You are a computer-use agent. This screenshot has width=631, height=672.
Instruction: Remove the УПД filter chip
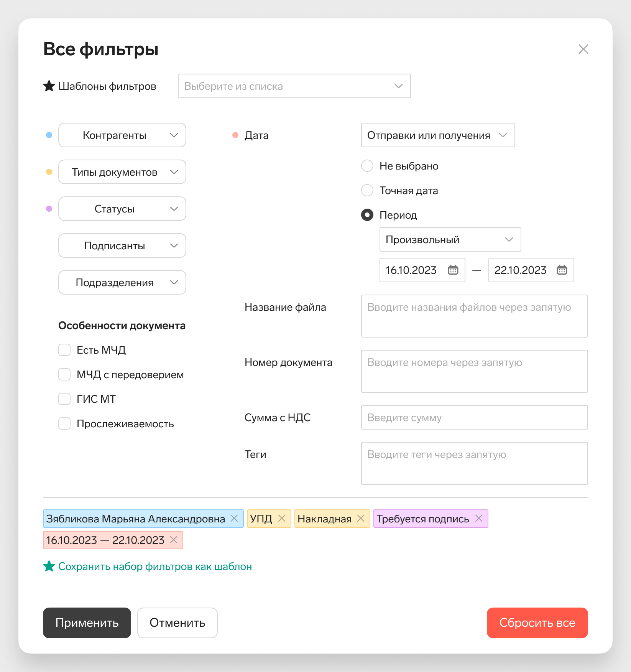coord(282,519)
